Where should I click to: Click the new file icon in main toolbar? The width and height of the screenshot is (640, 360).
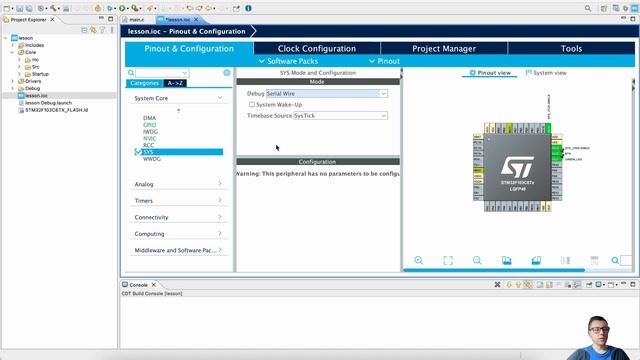(x=7, y=8)
